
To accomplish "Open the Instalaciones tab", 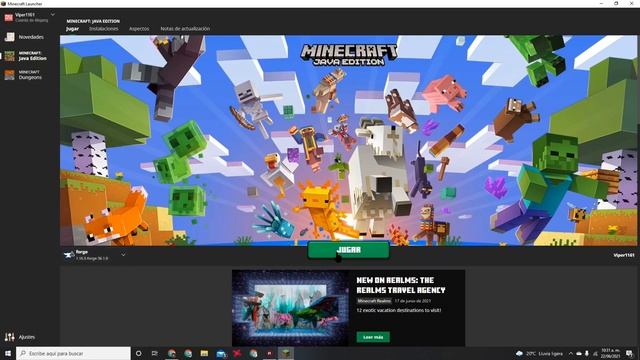I will tap(104, 29).
